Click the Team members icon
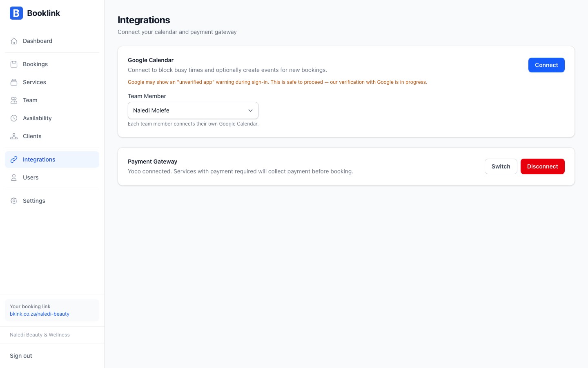 (x=14, y=100)
